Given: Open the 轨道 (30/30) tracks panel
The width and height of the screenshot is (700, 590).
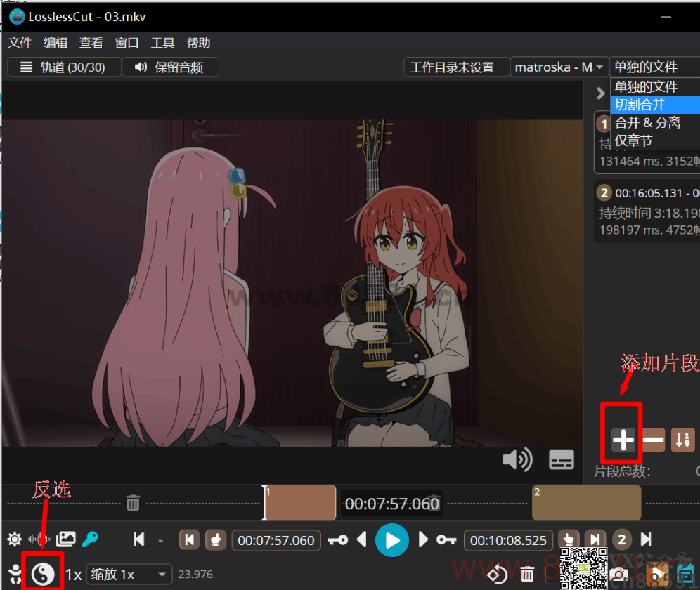Looking at the screenshot, I should [64, 67].
